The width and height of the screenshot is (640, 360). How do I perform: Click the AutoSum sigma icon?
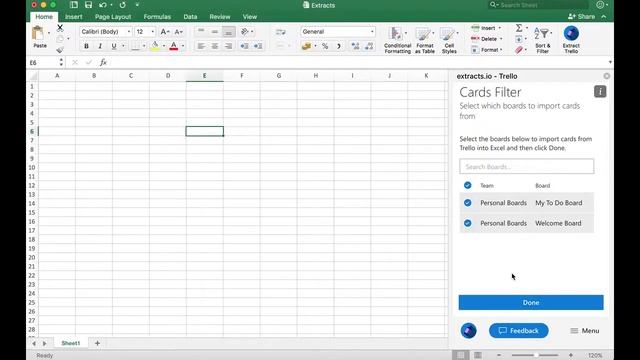point(519,28)
